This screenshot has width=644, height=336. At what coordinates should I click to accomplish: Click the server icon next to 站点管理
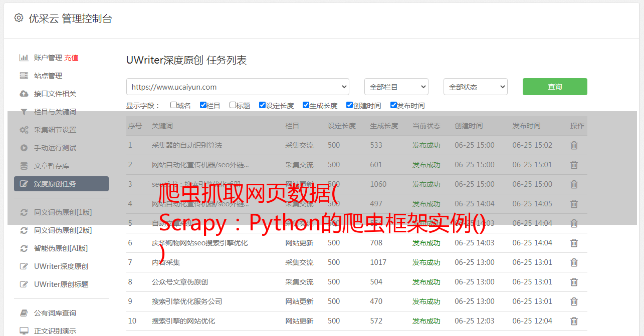(x=24, y=76)
